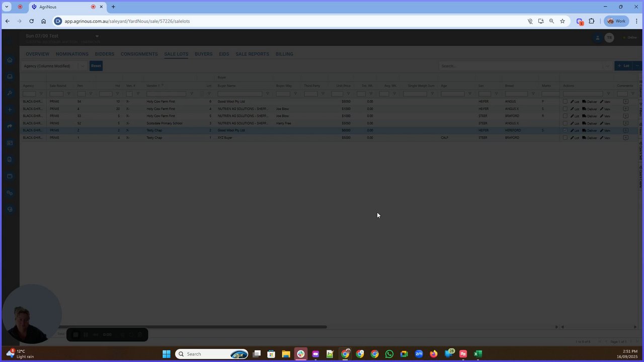Add comment for the CALF BRAFORD row

(x=625, y=137)
